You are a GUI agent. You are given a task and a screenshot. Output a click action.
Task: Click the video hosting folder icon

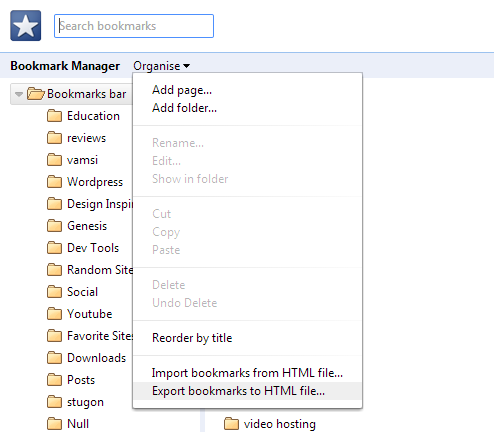pos(231,424)
